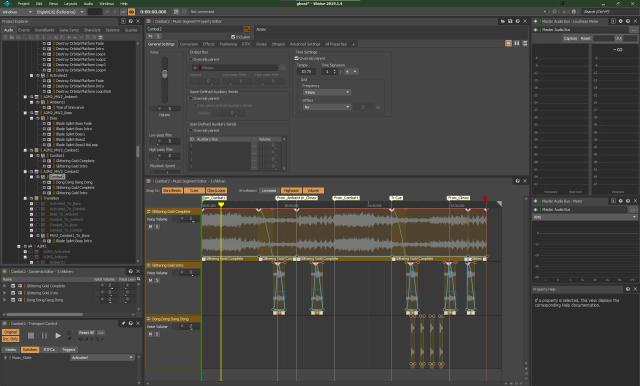Solo the Glittering Gold Complete track
The height and width of the screenshot is (386, 640).
coord(157,226)
